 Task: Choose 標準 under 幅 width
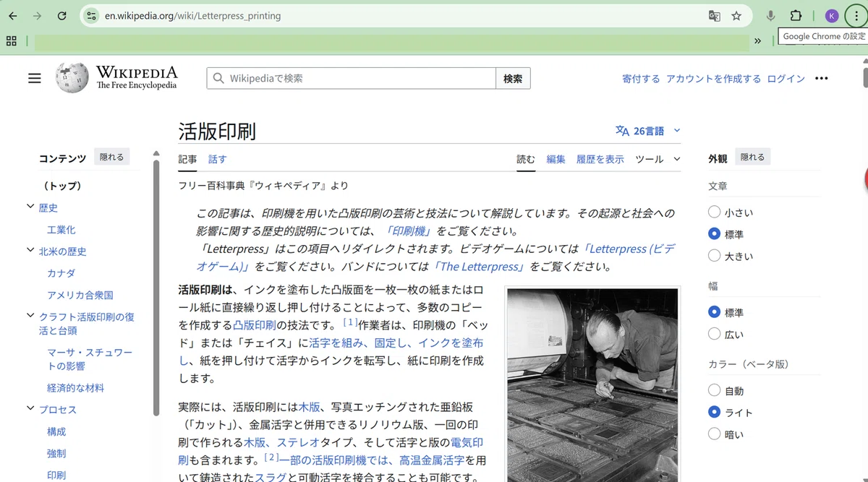tap(715, 312)
